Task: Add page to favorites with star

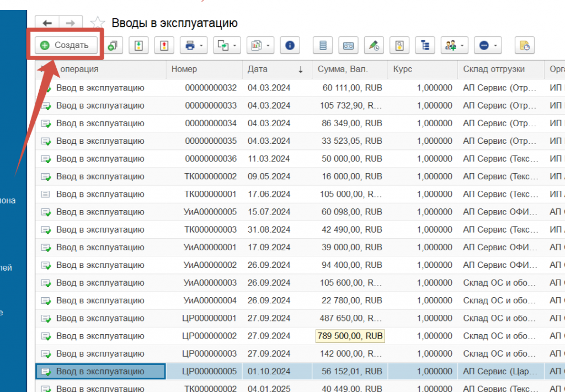Action: [x=98, y=23]
